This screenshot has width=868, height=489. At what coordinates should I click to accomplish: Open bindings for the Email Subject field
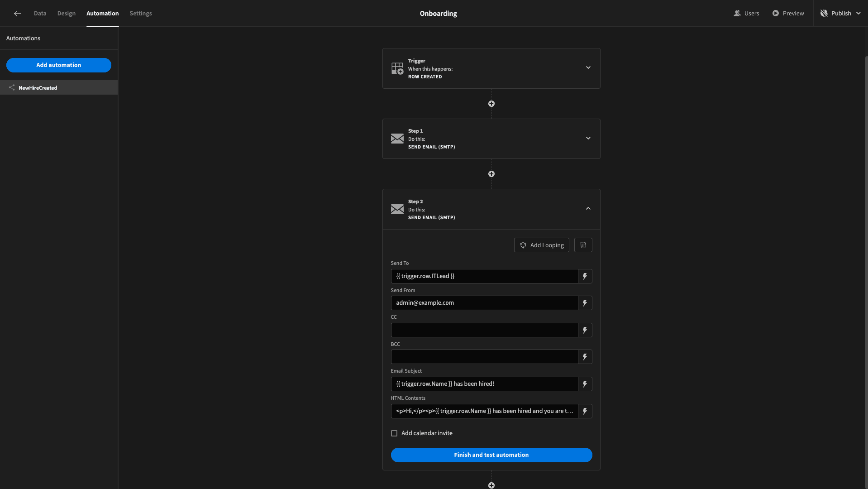[585, 384]
